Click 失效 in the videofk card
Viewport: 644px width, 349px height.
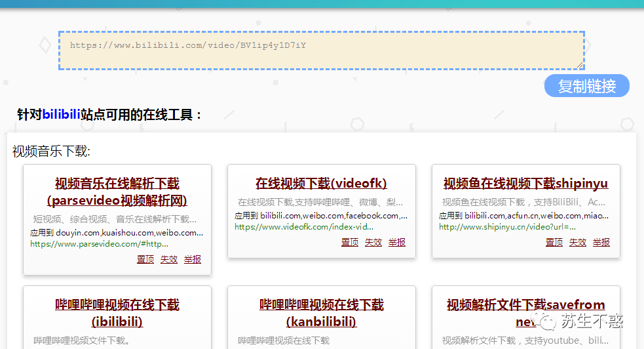coord(373,242)
